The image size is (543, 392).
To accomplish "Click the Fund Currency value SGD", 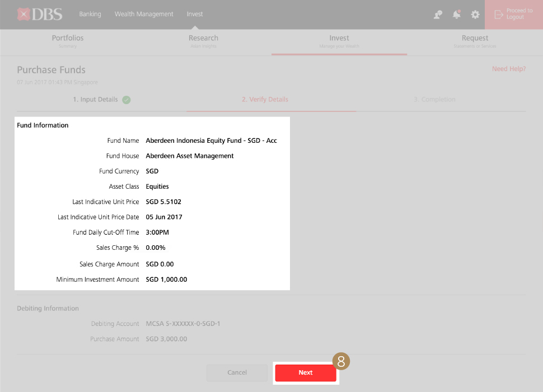I will [x=152, y=171].
